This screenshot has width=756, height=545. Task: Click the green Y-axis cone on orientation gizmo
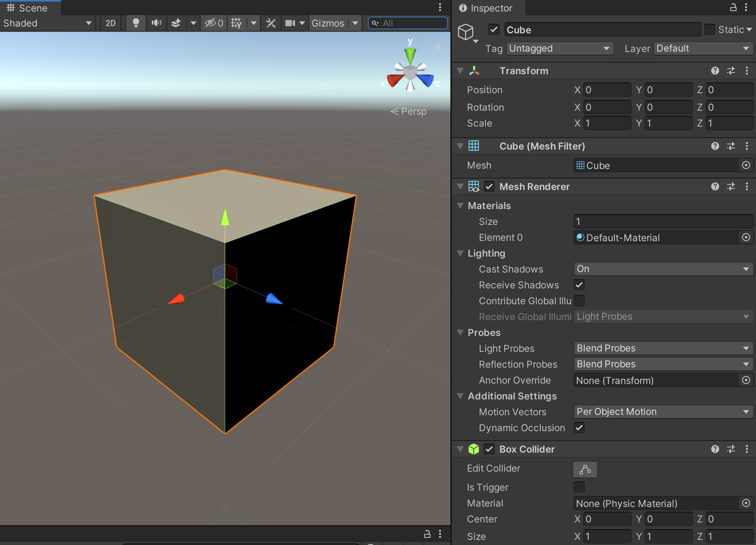pyautogui.click(x=410, y=55)
